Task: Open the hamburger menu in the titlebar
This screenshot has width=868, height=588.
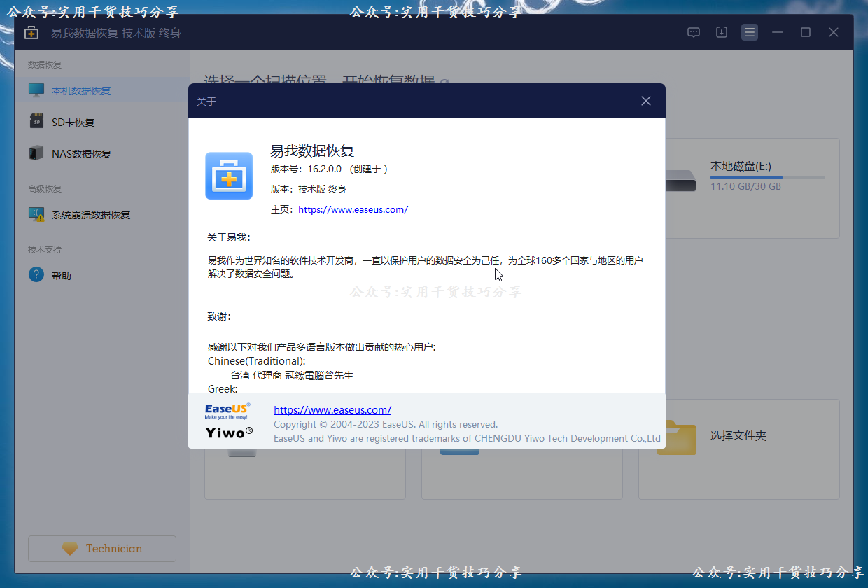Action: pos(749,31)
